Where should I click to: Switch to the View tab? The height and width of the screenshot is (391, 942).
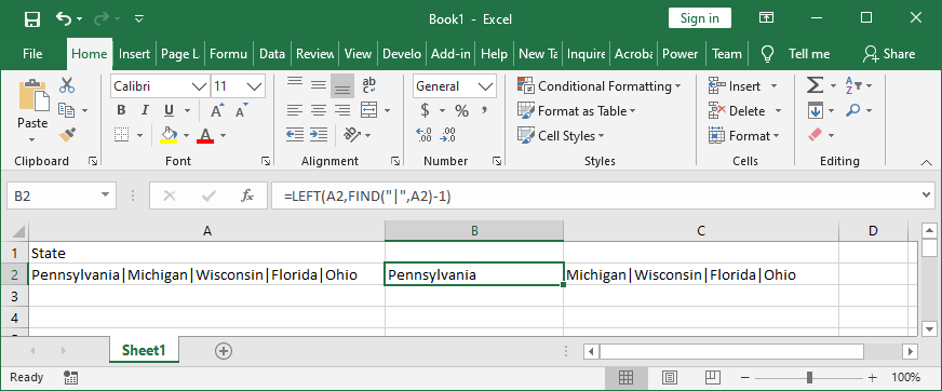(x=357, y=54)
